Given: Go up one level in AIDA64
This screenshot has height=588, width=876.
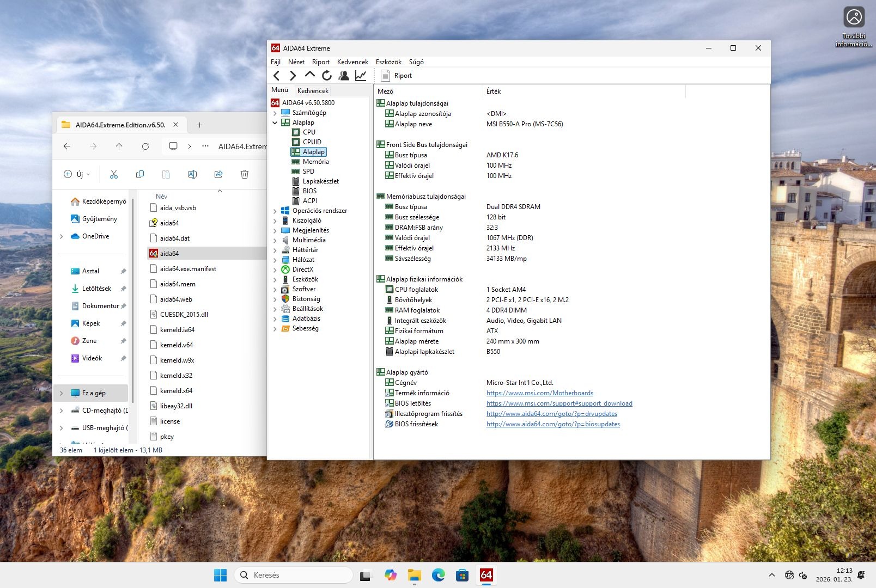Looking at the screenshot, I should (x=310, y=75).
